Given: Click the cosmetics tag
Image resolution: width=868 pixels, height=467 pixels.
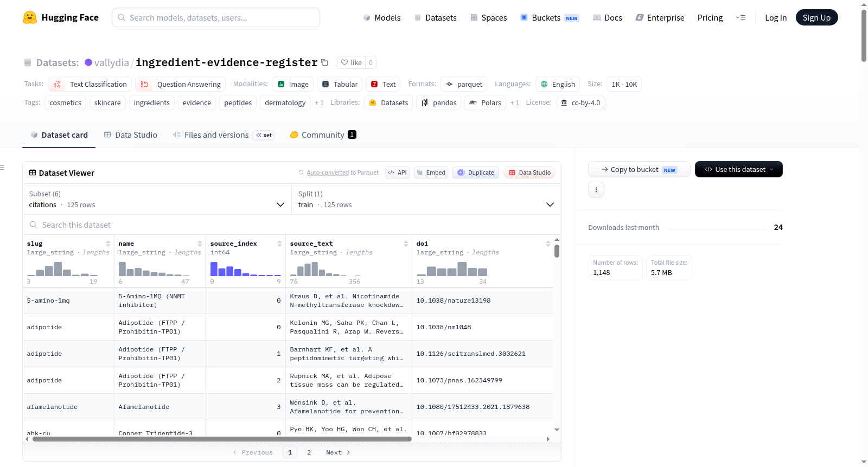Looking at the screenshot, I should (65, 103).
